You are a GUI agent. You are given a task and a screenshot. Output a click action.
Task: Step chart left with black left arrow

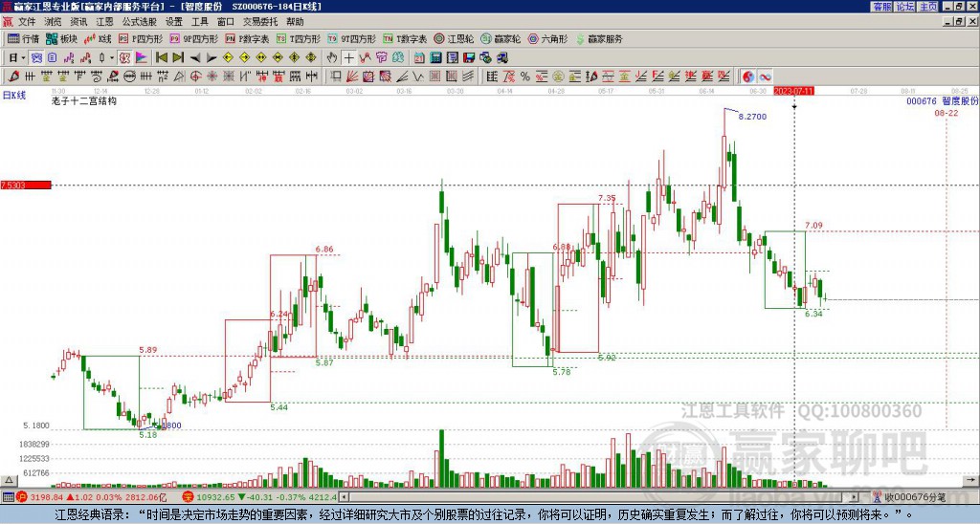tap(195, 58)
